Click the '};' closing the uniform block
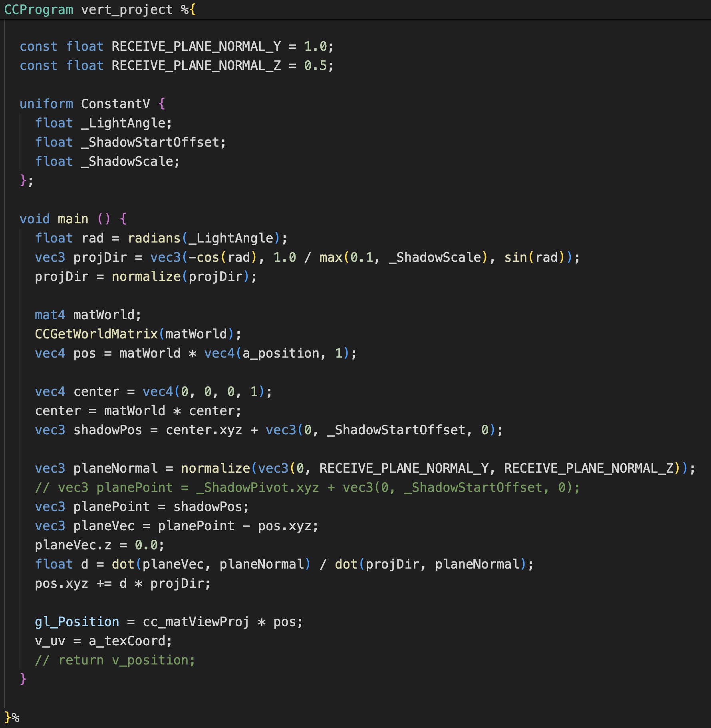Screen dimensions: 711x728 coord(27,181)
